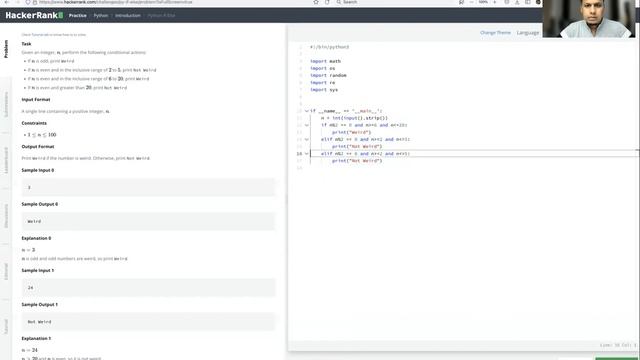Image resolution: width=640 pixels, height=360 pixels.
Task: Click the browser downloads icon
Action: click(x=517, y=2)
